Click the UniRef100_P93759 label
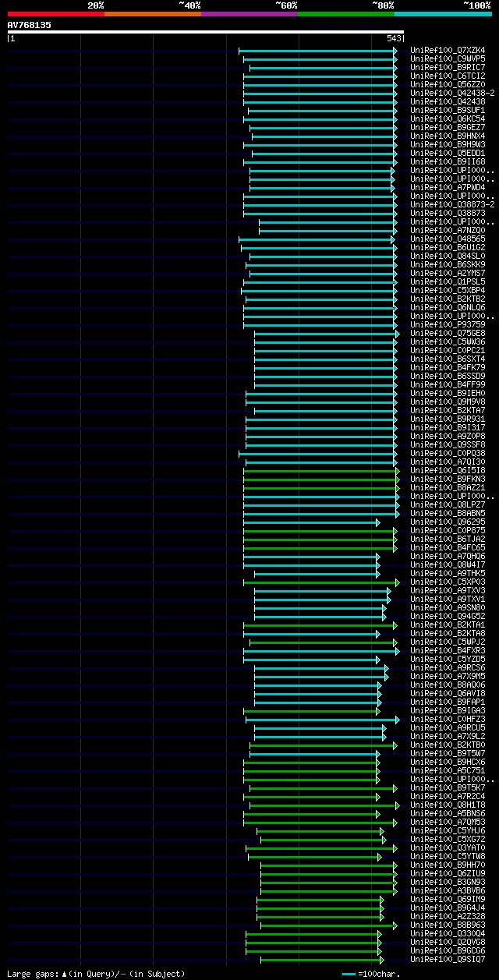This screenshot has width=499, height=980. 448,324
